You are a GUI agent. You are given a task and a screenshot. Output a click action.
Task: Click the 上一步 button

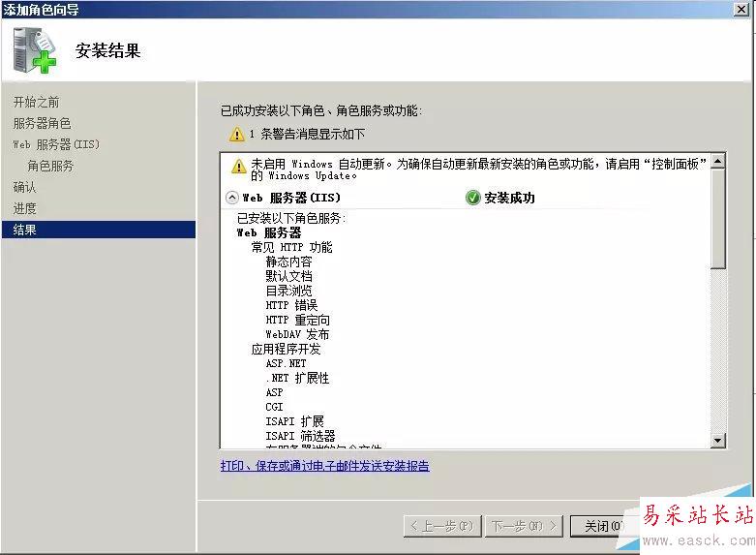pos(442,526)
